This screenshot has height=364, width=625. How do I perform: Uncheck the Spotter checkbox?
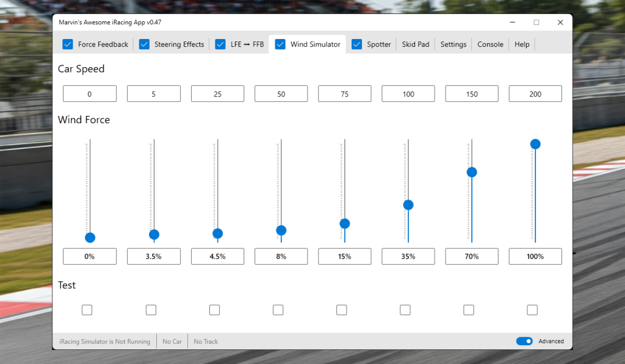(x=356, y=44)
